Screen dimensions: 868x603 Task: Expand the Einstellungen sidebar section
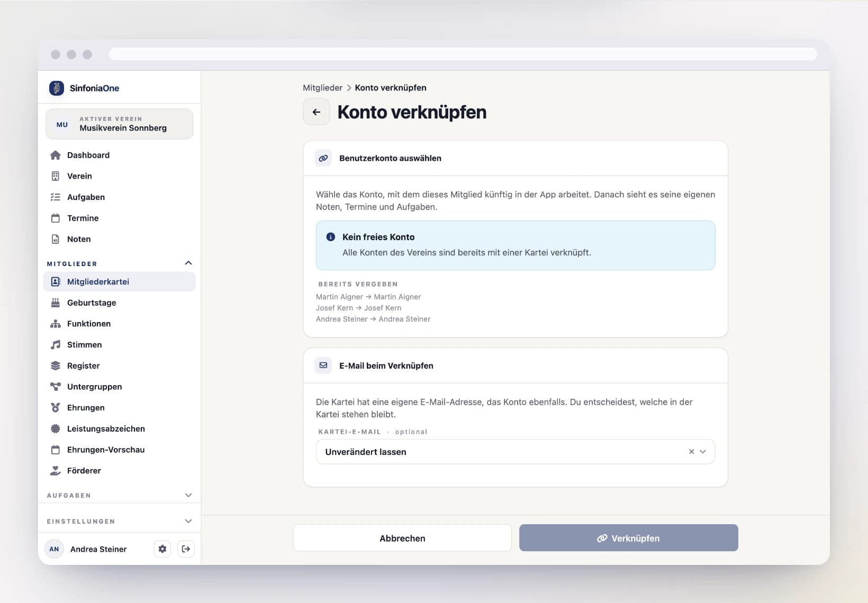(x=188, y=521)
